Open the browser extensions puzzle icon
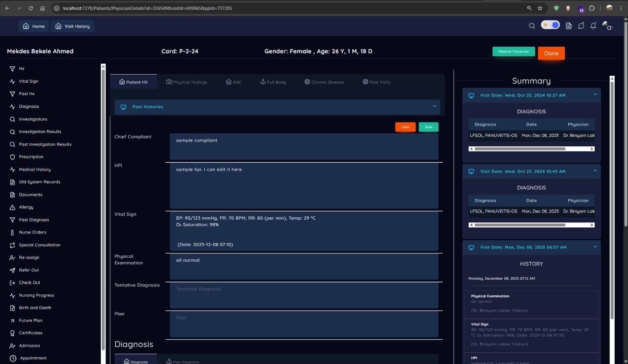Screen dimensions: 628x364 [x=592, y=8]
